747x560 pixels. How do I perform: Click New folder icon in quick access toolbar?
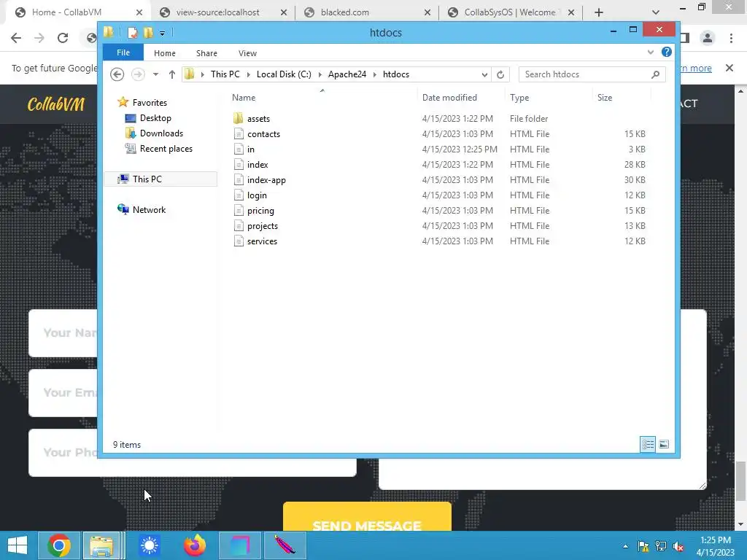148,33
